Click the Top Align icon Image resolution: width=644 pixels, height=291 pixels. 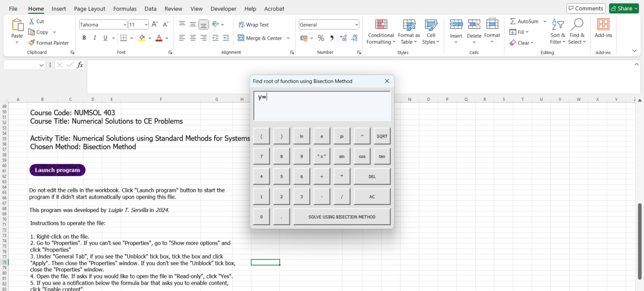click(x=182, y=24)
